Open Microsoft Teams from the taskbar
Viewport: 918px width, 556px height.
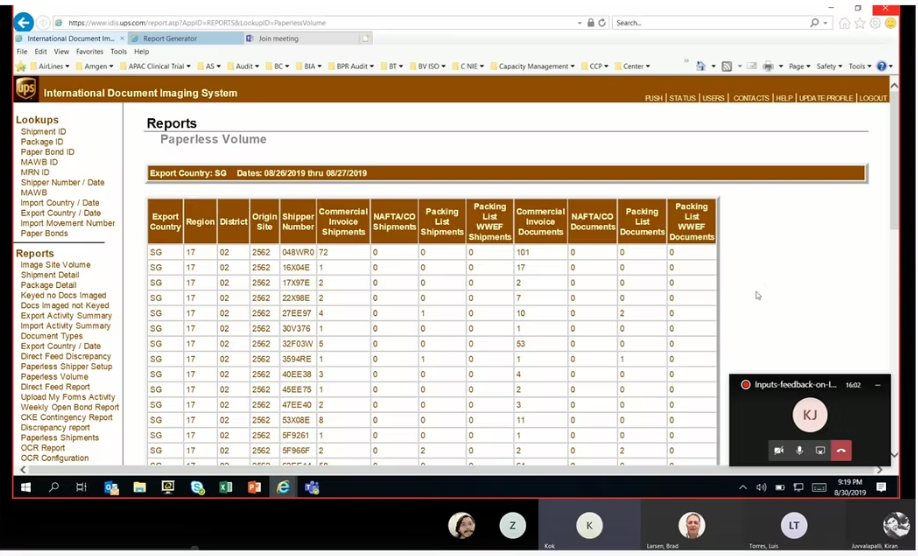click(311, 488)
